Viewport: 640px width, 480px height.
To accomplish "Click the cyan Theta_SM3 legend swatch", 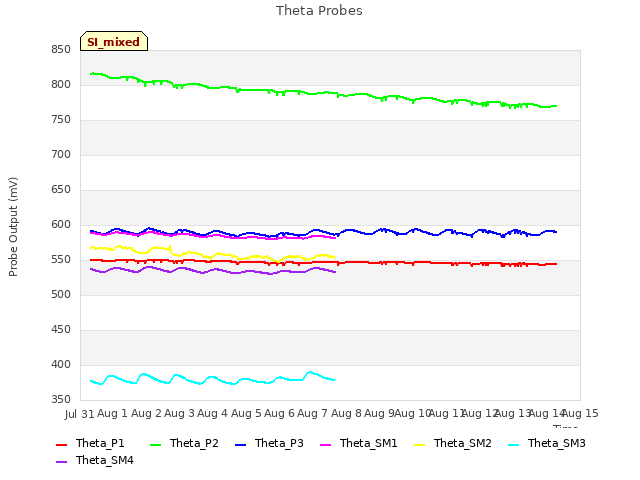I will click(513, 444).
